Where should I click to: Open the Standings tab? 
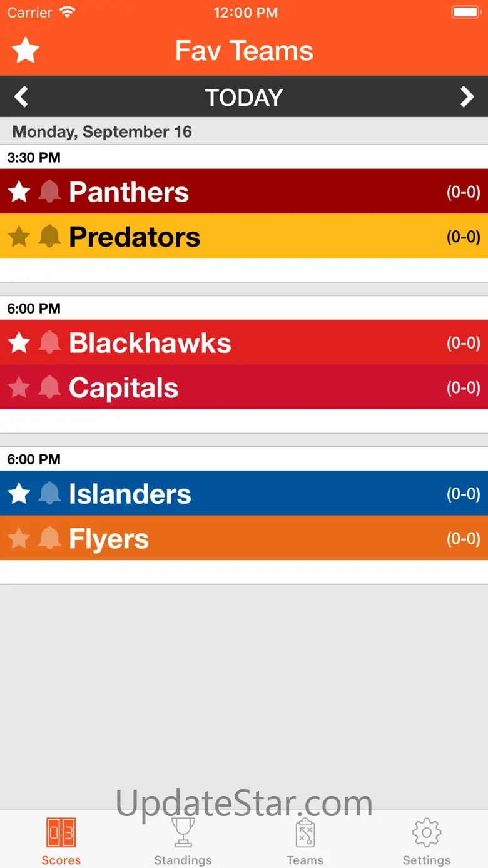[x=183, y=840]
